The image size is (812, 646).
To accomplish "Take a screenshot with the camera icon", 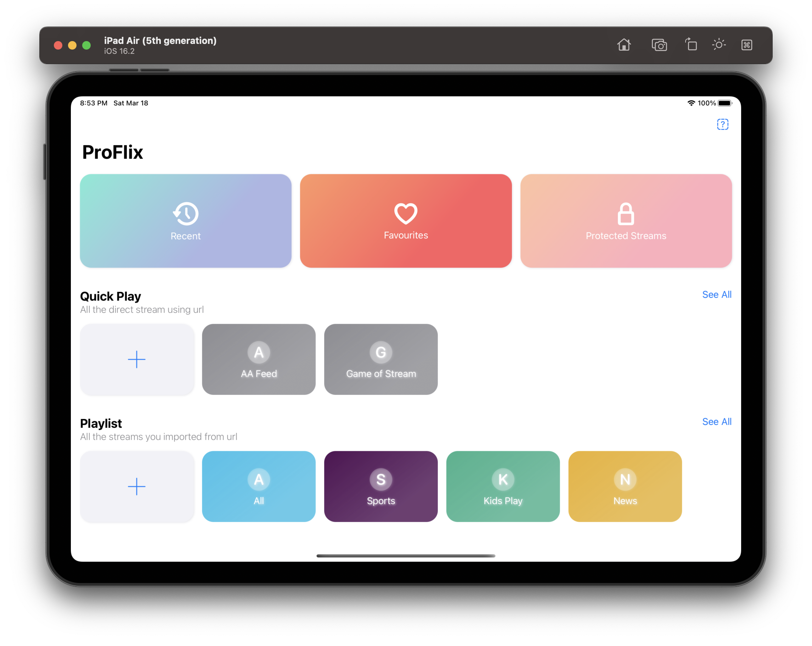I will point(659,45).
